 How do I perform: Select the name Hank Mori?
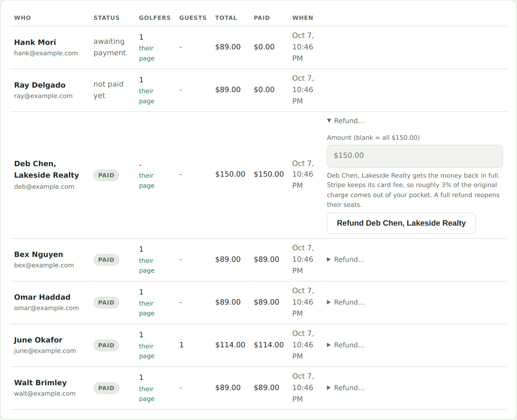point(35,42)
